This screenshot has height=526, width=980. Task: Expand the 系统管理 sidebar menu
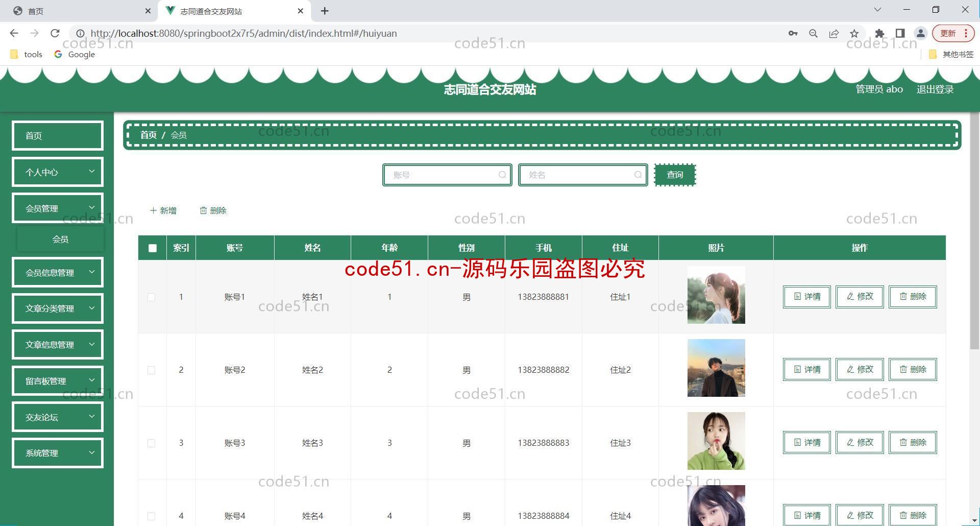pos(58,453)
